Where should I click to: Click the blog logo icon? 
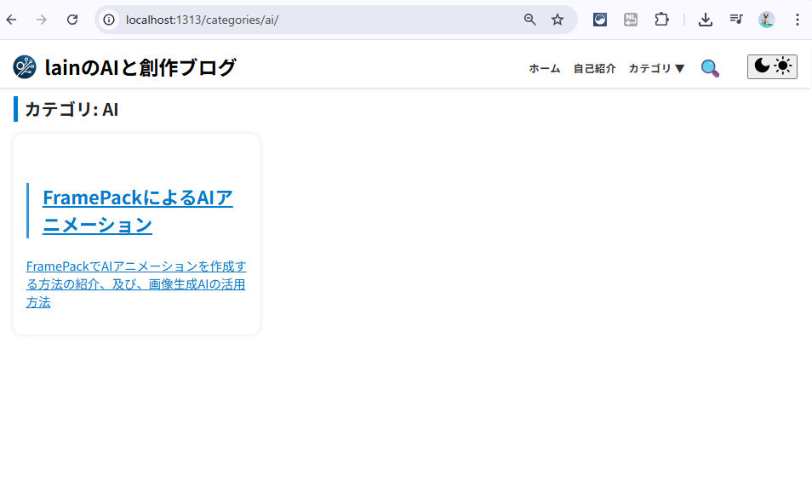click(26, 67)
